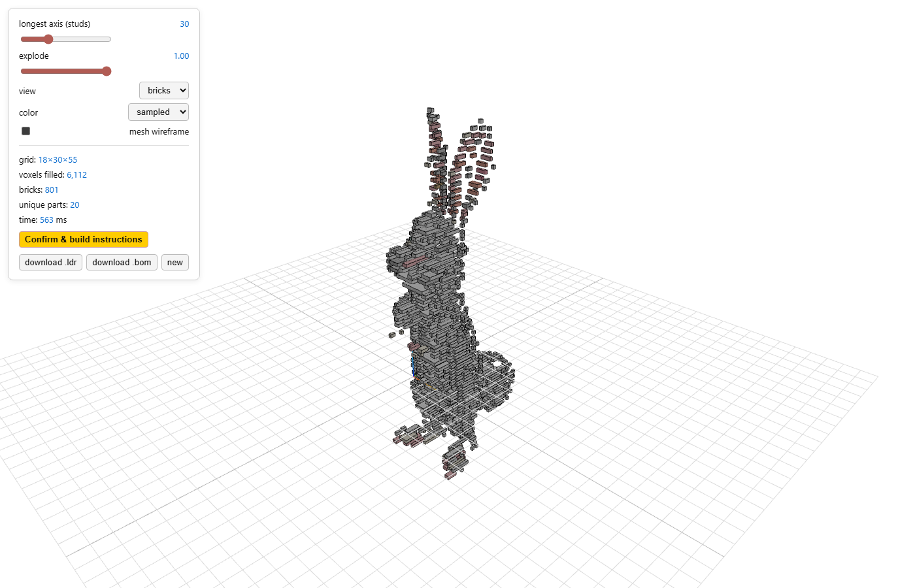Click the longest axis value 30
The width and height of the screenshot is (915, 588).
point(184,24)
